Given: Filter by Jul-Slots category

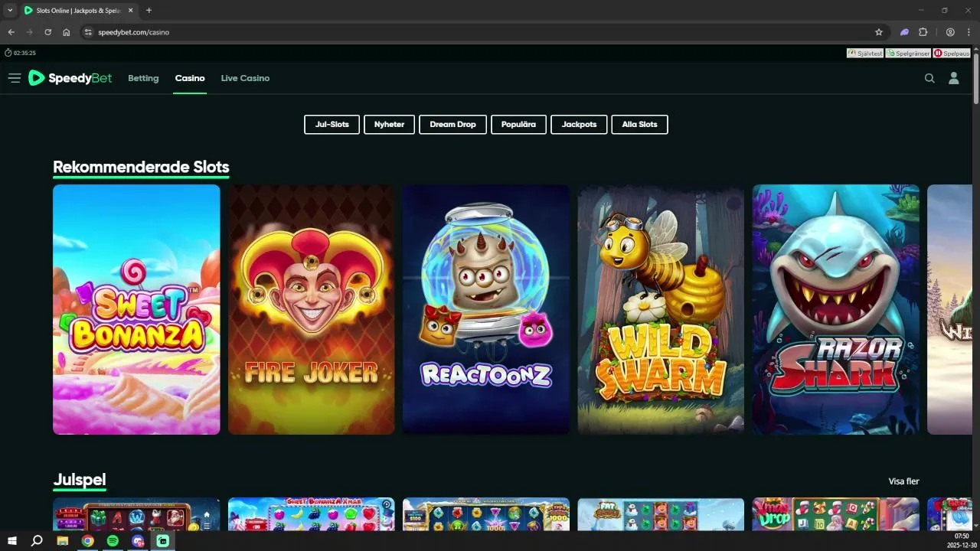Looking at the screenshot, I should coord(332,125).
